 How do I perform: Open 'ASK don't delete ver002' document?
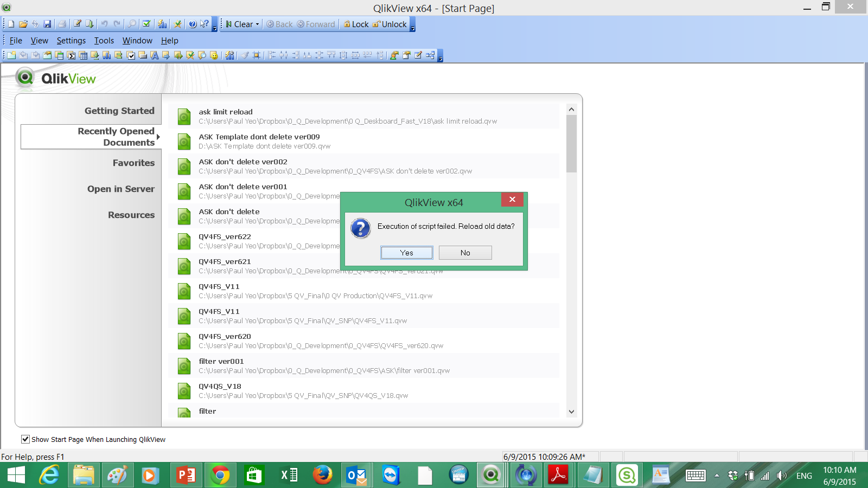[x=363, y=166]
